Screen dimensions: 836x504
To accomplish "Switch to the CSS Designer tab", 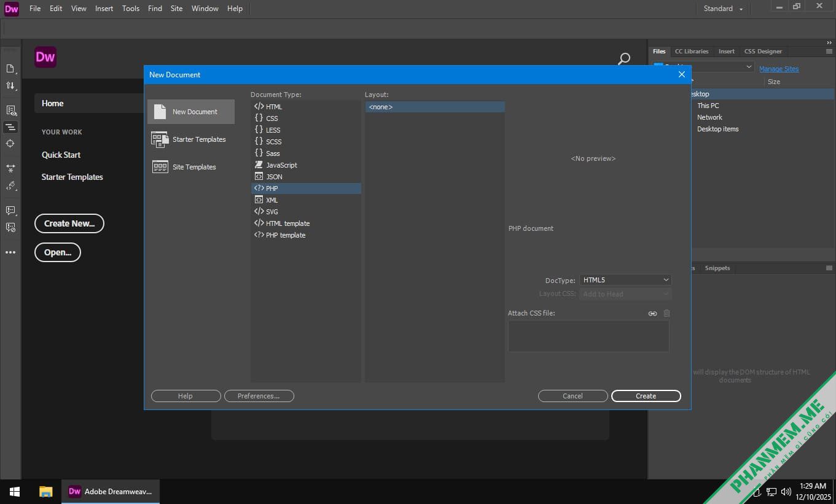I will [x=763, y=52].
